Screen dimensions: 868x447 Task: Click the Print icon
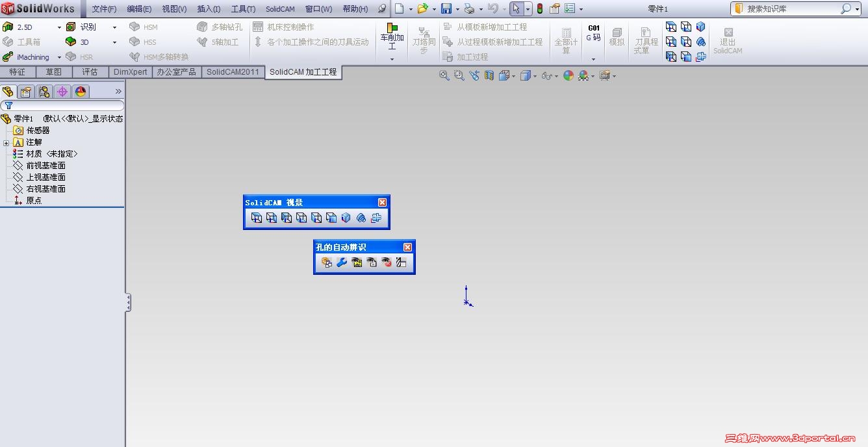[x=469, y=8]
